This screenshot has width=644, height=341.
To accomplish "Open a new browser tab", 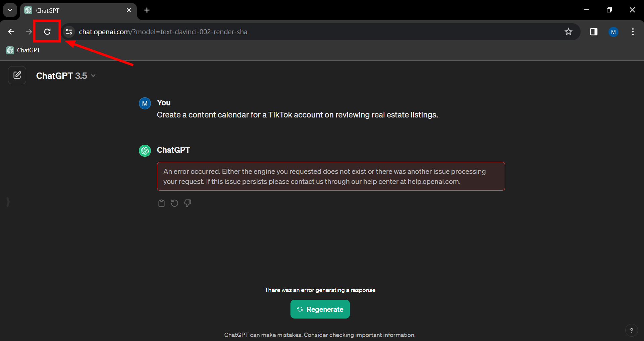I will coord(147,10).
